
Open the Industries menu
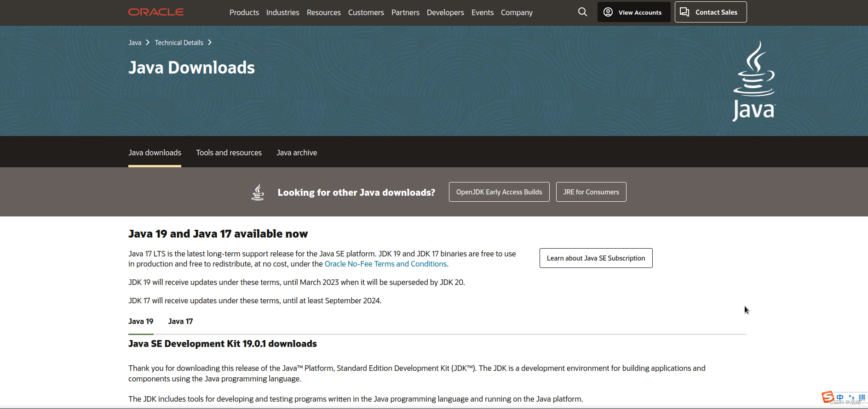(x=282, y=12)
